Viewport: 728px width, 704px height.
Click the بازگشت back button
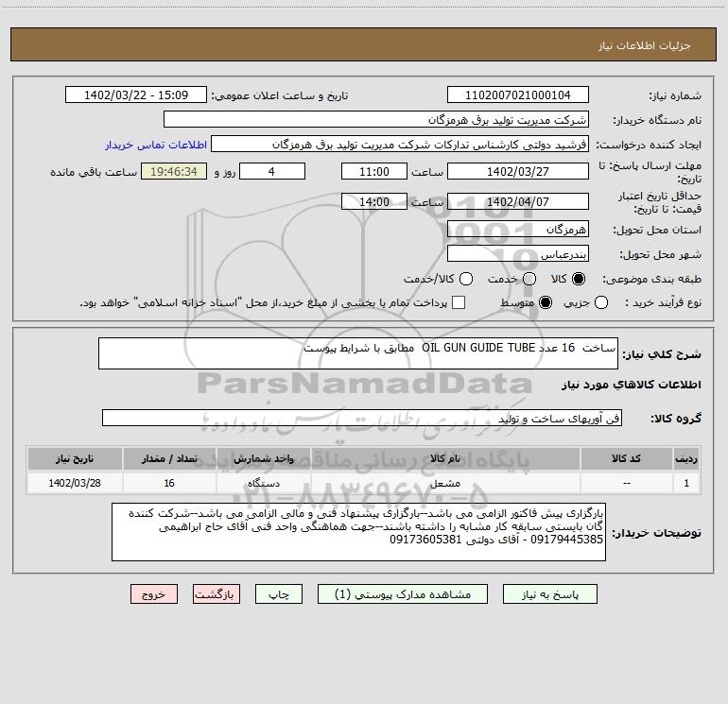tap(217, 594)
